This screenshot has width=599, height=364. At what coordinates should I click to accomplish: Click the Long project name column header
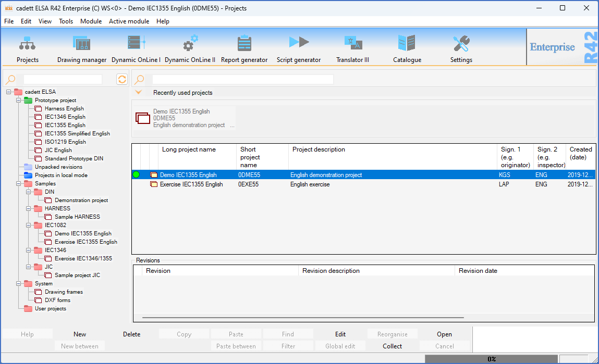(x=198, y=157)
